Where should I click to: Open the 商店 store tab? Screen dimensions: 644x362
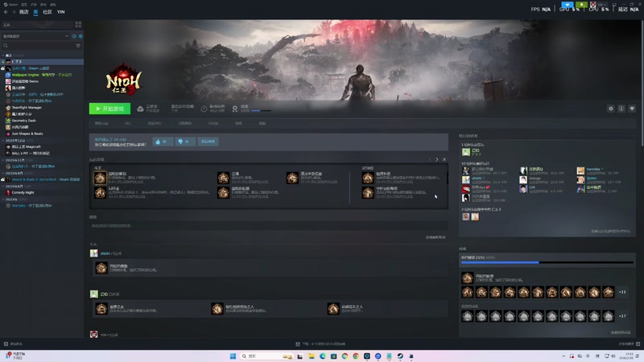[x=24, y=12]
